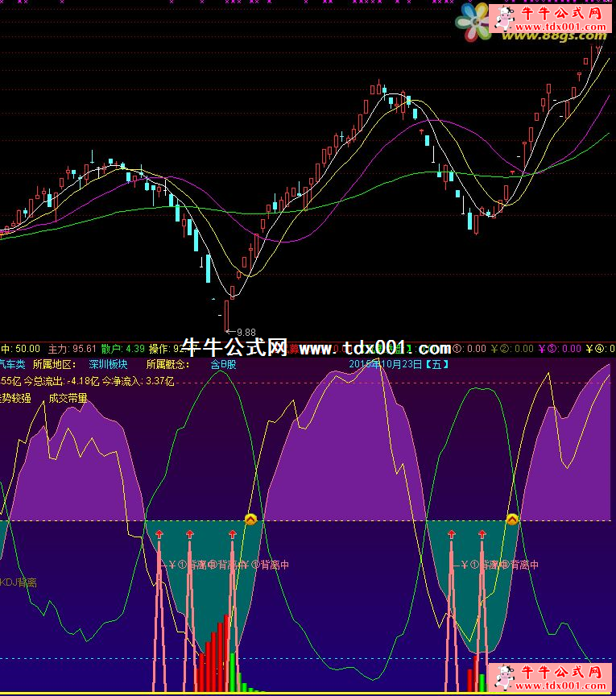Click the 含B股 concept label
The height and width of the screenshot is (696, 616).
coord(223,364)
